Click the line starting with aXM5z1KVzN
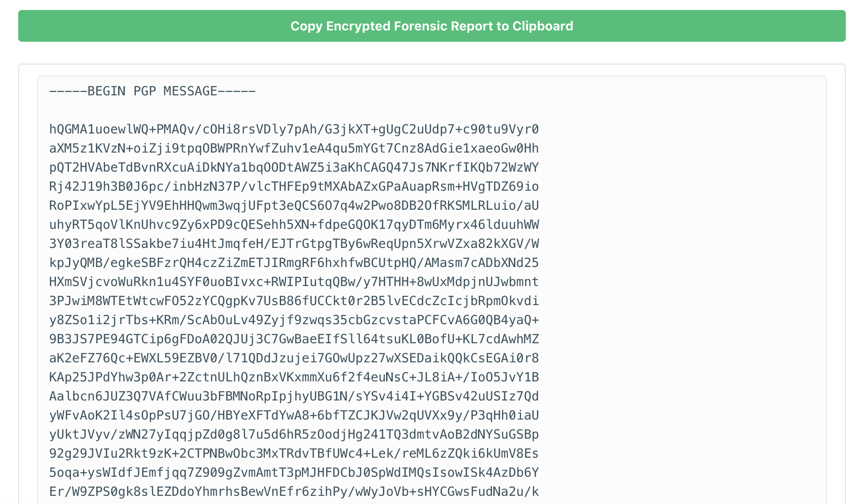864x504 pixels. point(293,148)
